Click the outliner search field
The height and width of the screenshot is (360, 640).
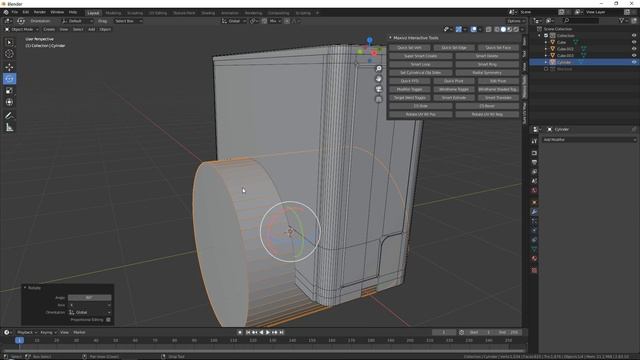click(582, 20)
